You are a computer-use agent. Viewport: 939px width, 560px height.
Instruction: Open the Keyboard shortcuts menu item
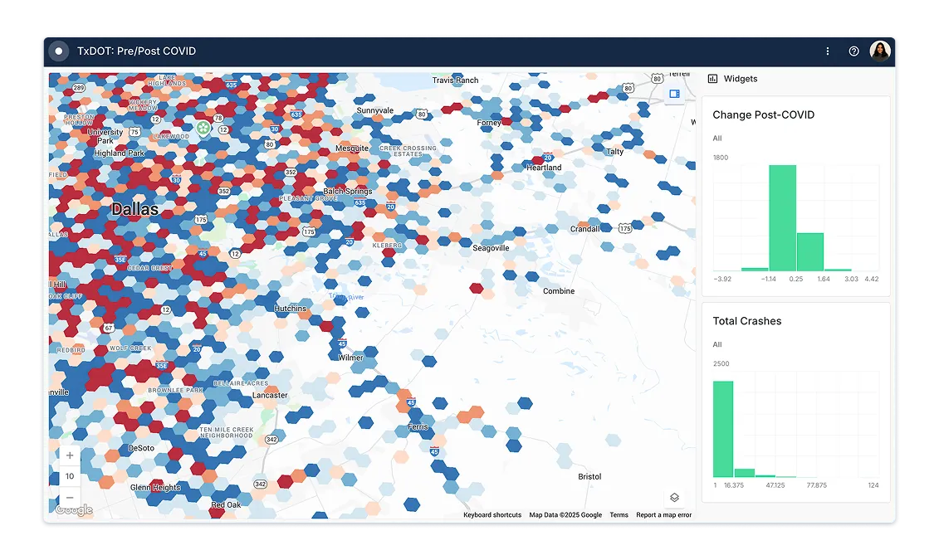(x=493, y=514)
